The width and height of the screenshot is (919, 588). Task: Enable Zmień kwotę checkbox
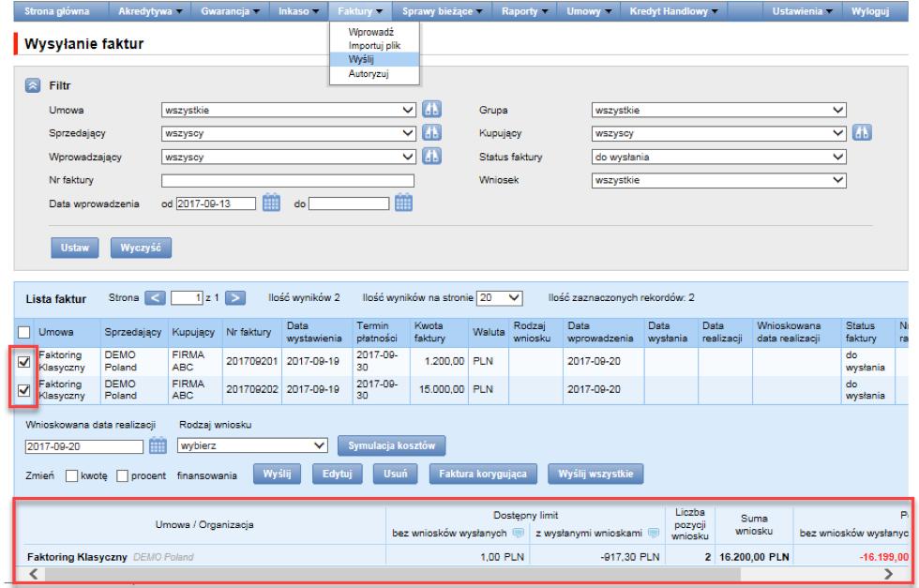point(71,476)
